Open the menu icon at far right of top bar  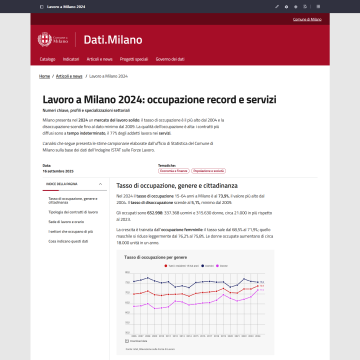click(318, 7)
